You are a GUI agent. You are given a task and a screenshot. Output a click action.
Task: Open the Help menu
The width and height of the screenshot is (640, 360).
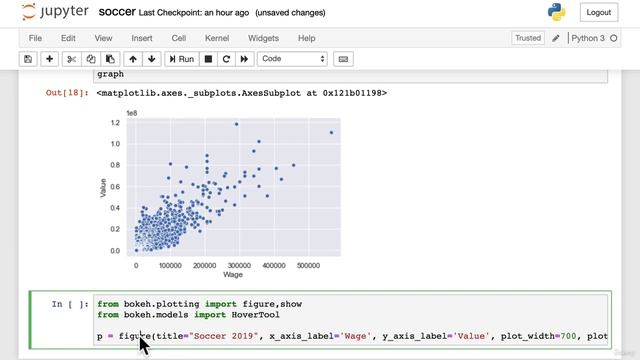(307, 38)
